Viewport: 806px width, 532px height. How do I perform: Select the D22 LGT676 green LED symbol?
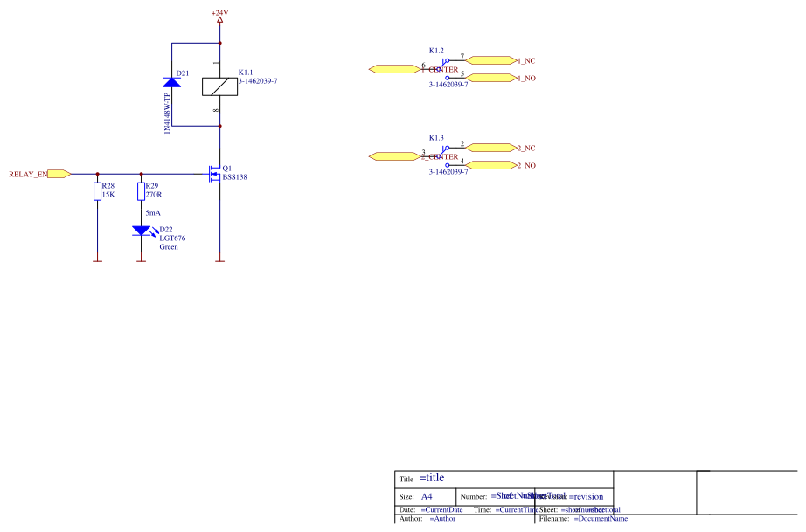point(142,230)
